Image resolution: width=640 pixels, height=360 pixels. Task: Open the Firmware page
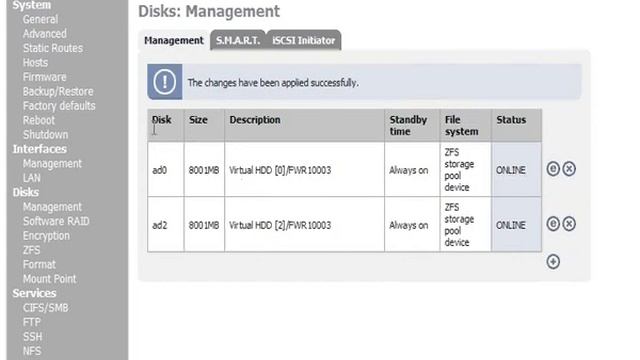point(44,77)
